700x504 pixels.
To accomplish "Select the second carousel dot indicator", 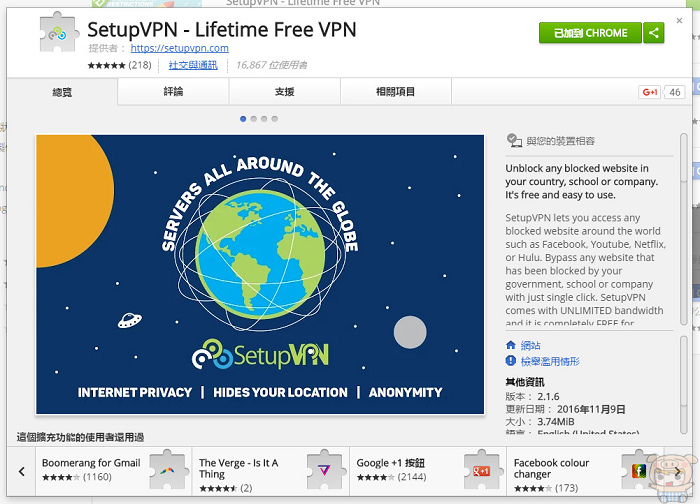I will tap(254, 119).
